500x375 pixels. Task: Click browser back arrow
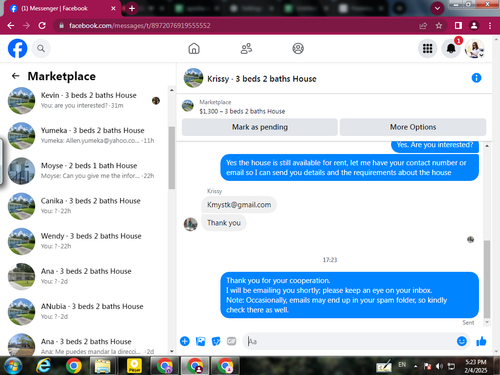tap(11, 26)
